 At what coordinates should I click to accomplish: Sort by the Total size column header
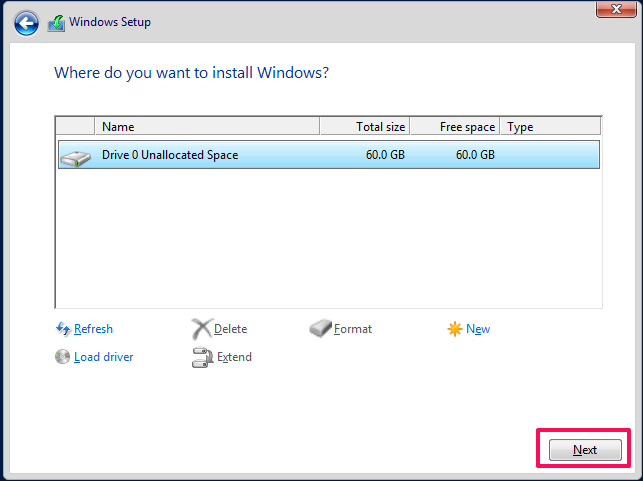click(x=365, y=126)
